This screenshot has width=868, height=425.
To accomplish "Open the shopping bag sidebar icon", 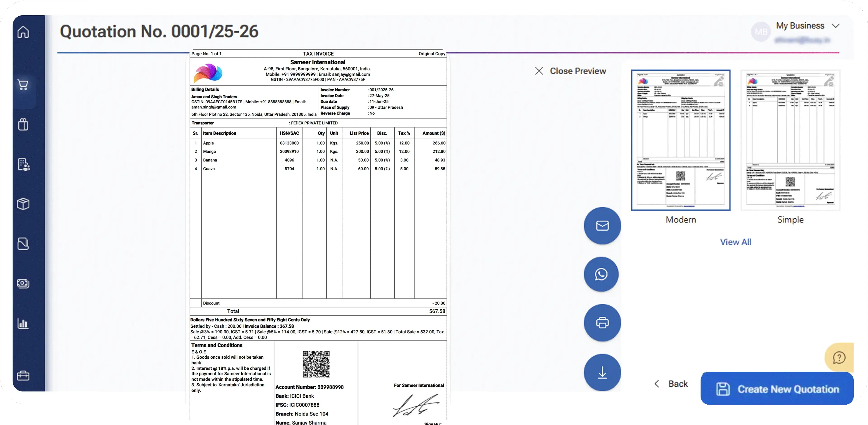I will (23, 125).
